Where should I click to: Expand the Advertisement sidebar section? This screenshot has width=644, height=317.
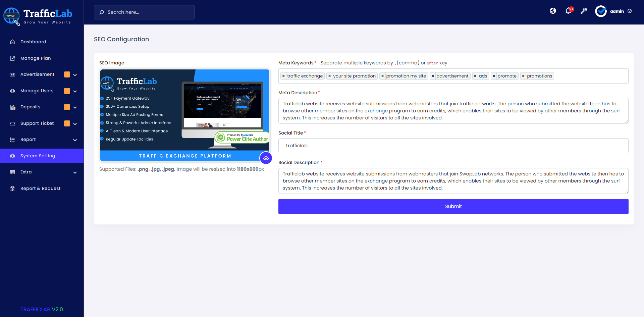coord(75,74)
